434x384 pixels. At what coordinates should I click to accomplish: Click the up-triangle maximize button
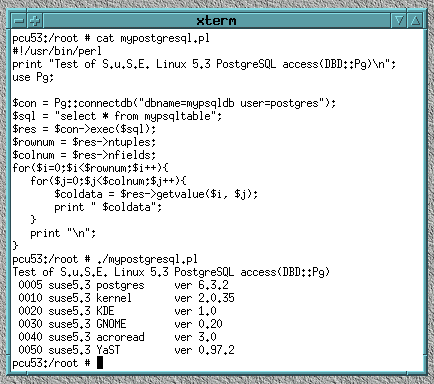point(415,21)
